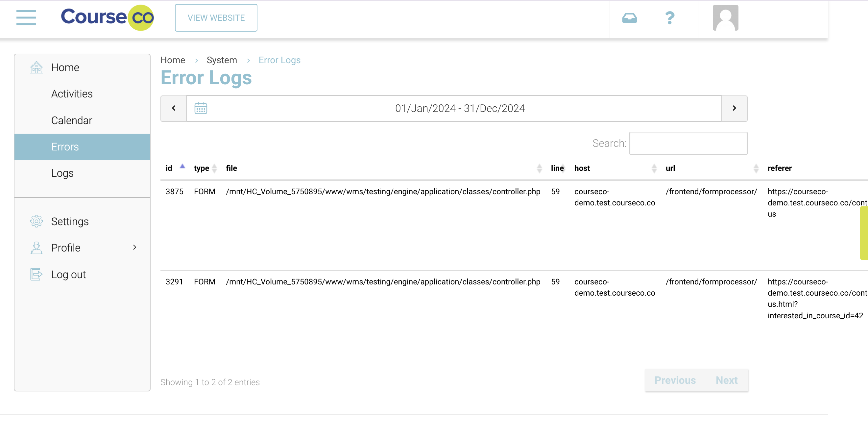This screenshot has height=424, width=868.
Task: Click the CourseCo logo
Action: tap(107, 17)
